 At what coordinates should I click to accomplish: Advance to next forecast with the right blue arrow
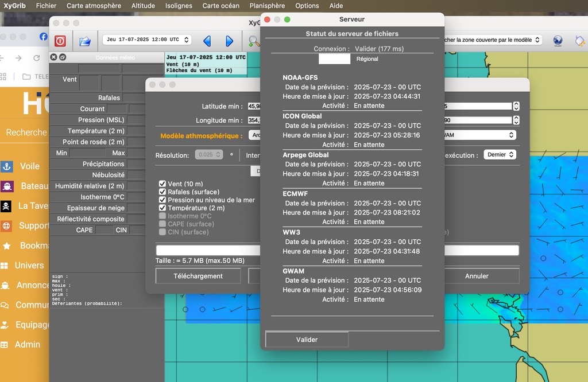coord(229,41)
